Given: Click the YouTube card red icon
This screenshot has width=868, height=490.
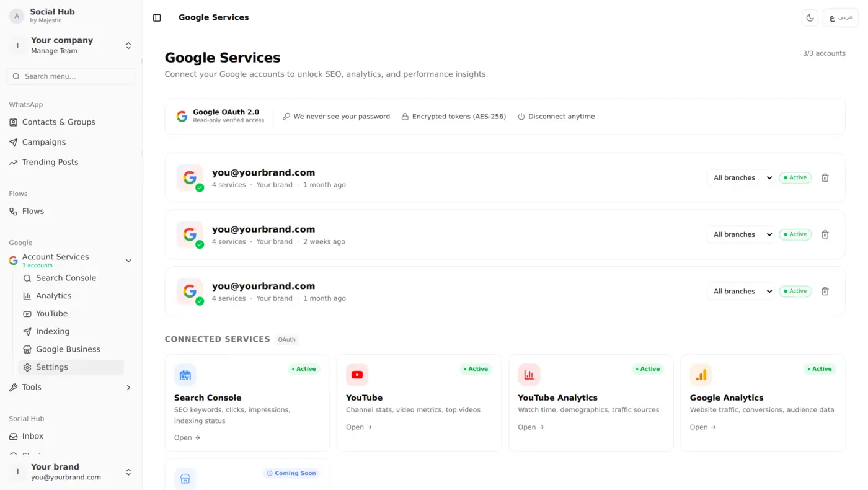Looking at the screenshot, I should coord(357,375).
